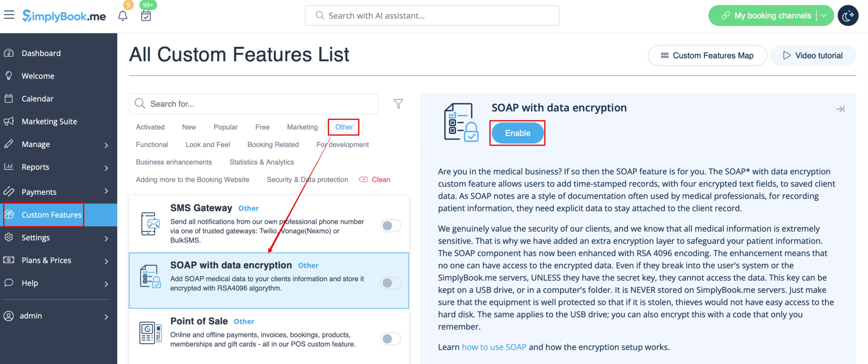868x364 pixels.
Task: Toggle the Point of Sale feature switch
Action: (390, 339)
